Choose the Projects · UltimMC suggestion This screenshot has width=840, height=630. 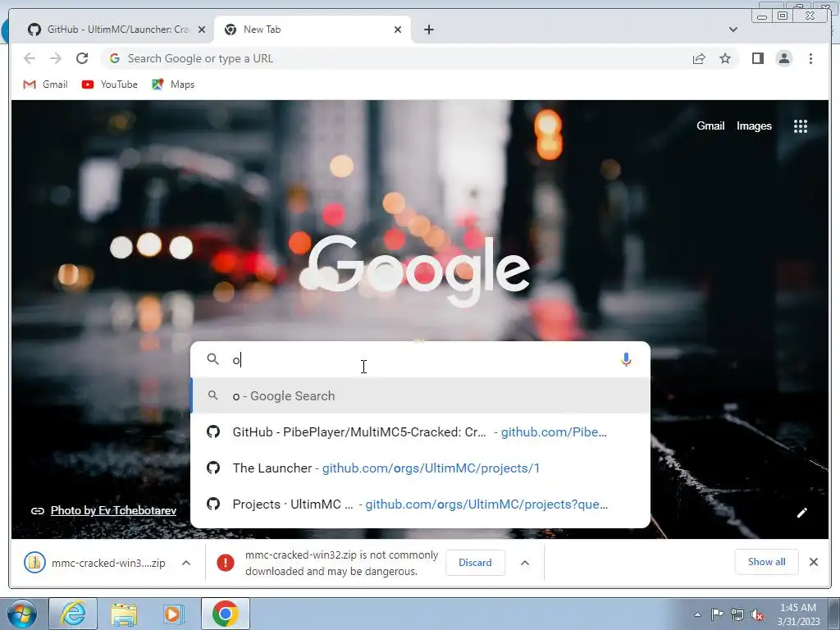coord(421,504)
